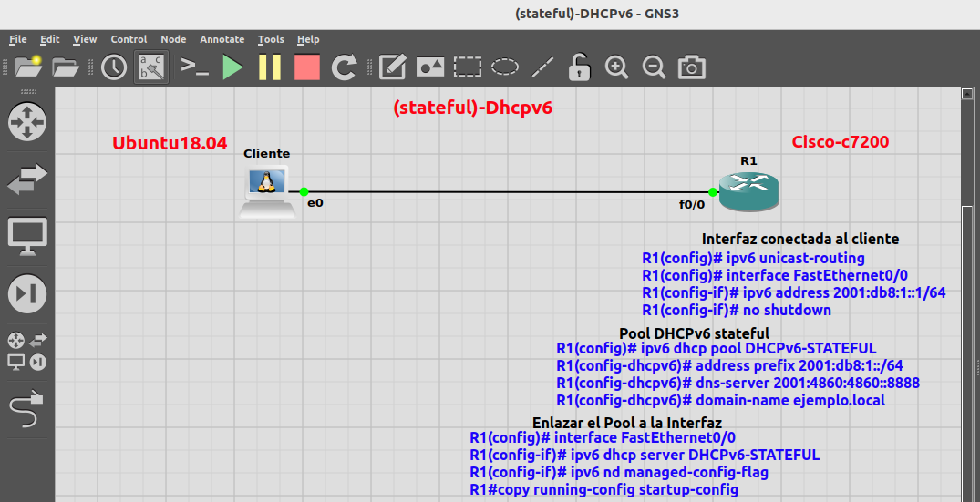The width and height of the screenshot is (980, 502).
Task: Click the Zoom in magnifier icon
Action: pyautogui.click(x=617, y=67)
